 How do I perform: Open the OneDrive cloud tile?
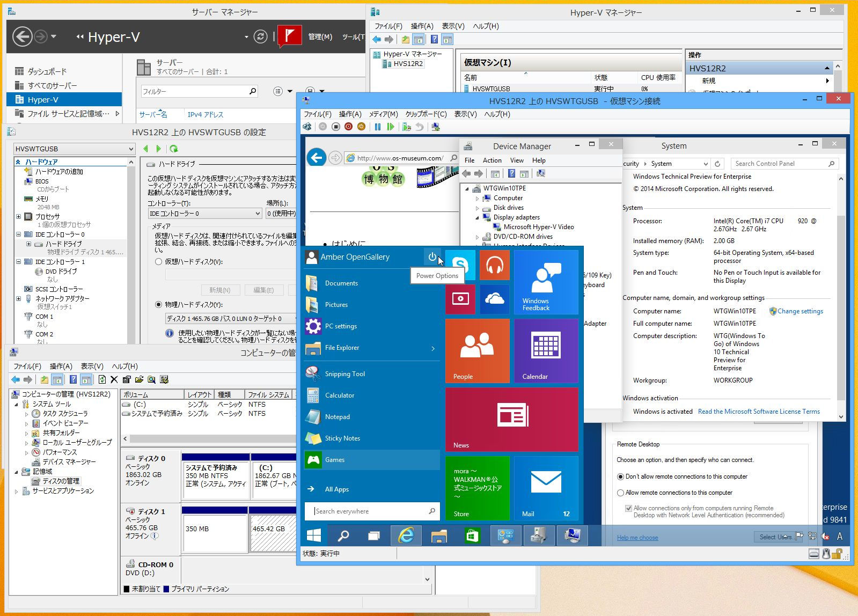point(494,299)
